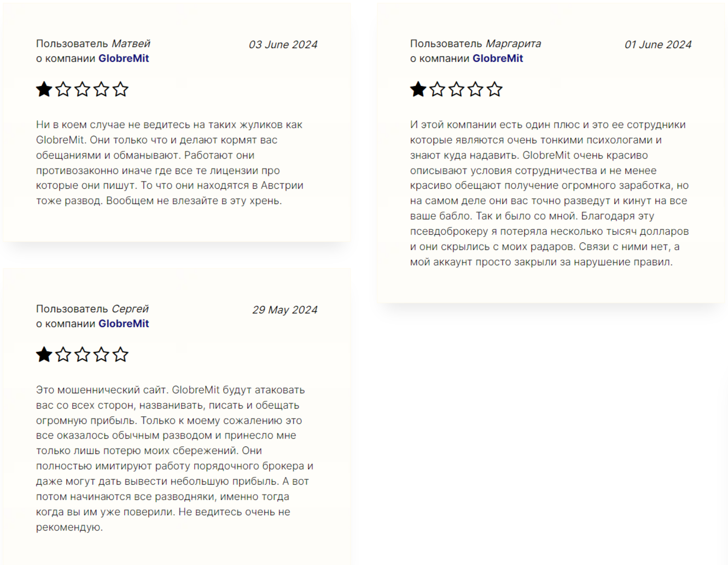
Task: Click the second star in Сергей's rating
Action: [x=63, y=354]
